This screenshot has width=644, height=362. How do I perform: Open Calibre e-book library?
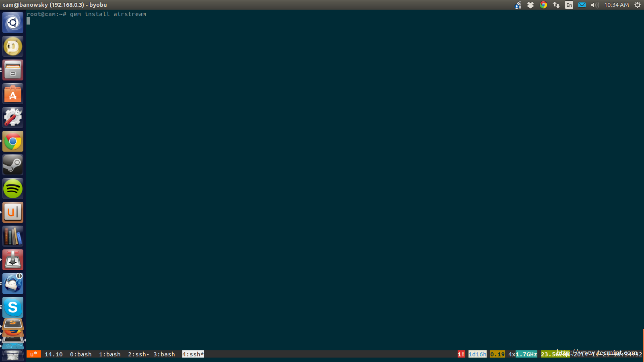[13, 236]
